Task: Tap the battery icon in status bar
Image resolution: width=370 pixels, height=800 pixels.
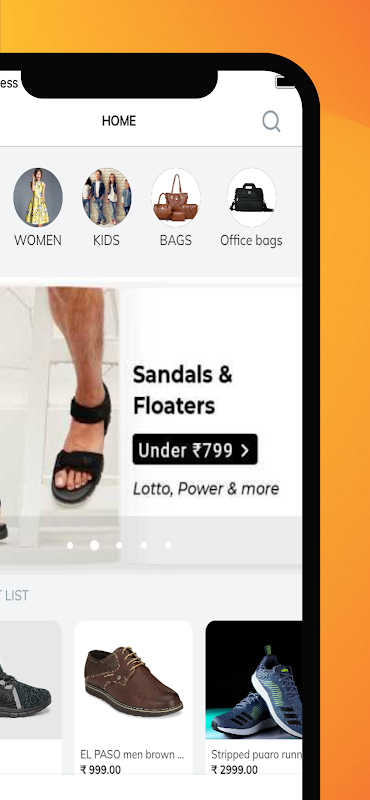Action: pos(285,82)
